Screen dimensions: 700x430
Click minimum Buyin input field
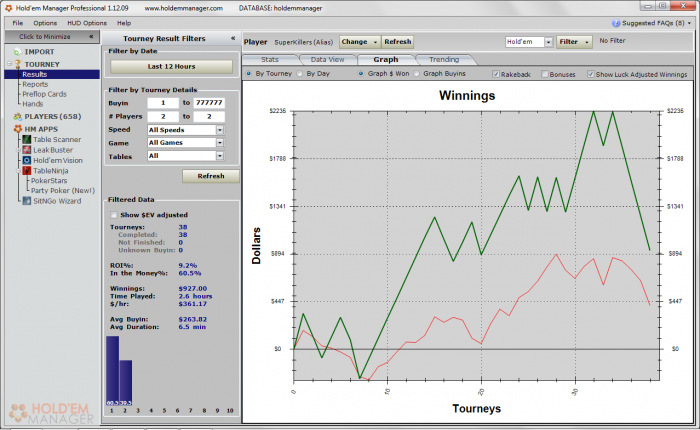(163, 103)
